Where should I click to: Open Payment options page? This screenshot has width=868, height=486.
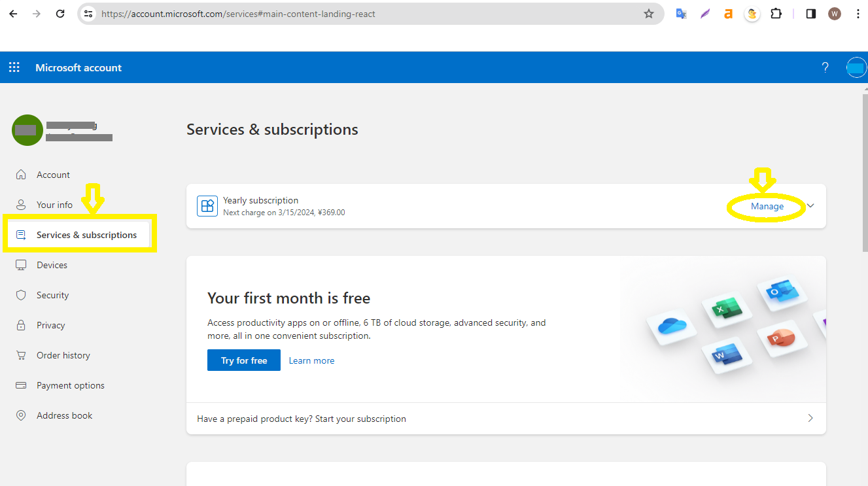[x=71, y=385]
